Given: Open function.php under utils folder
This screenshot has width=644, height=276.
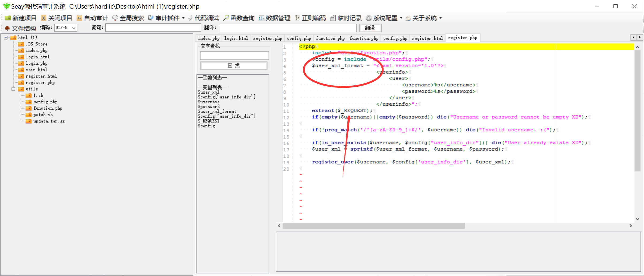Looking at the screenshot, I should pyautogui.click(x=48, y=108).
